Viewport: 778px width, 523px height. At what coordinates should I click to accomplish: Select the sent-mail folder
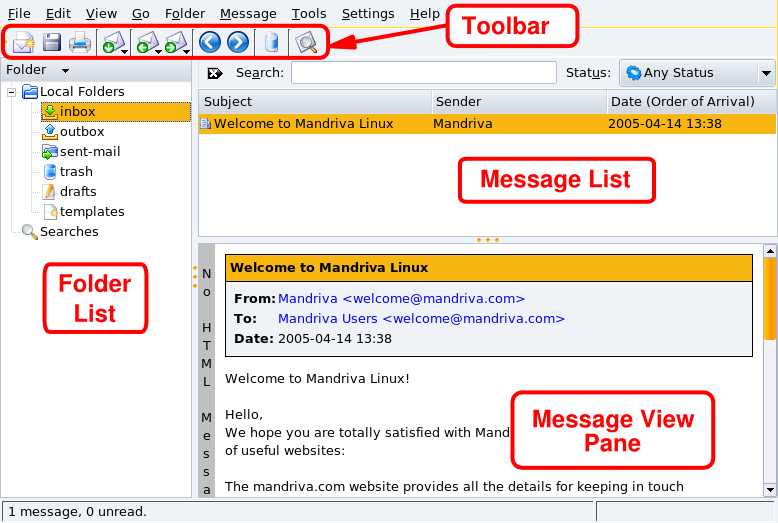click(x=81, y=152)
